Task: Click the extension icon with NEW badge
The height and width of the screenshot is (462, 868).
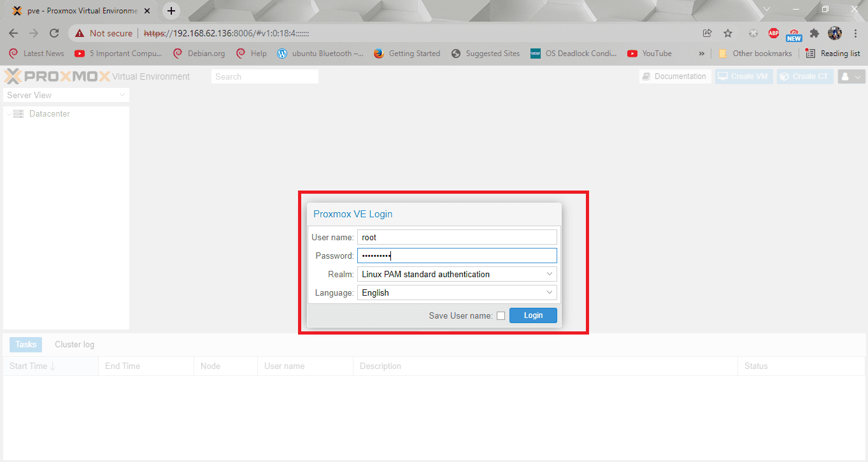Action: coord(794,34)
